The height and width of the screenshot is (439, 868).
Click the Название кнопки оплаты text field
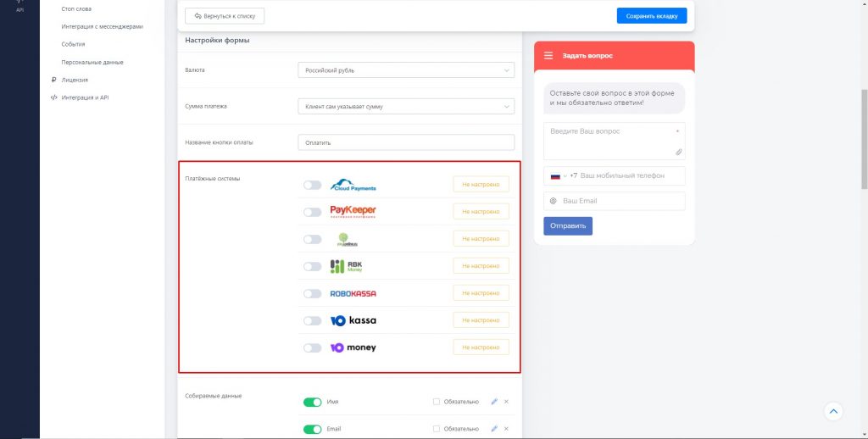[406, 142]
